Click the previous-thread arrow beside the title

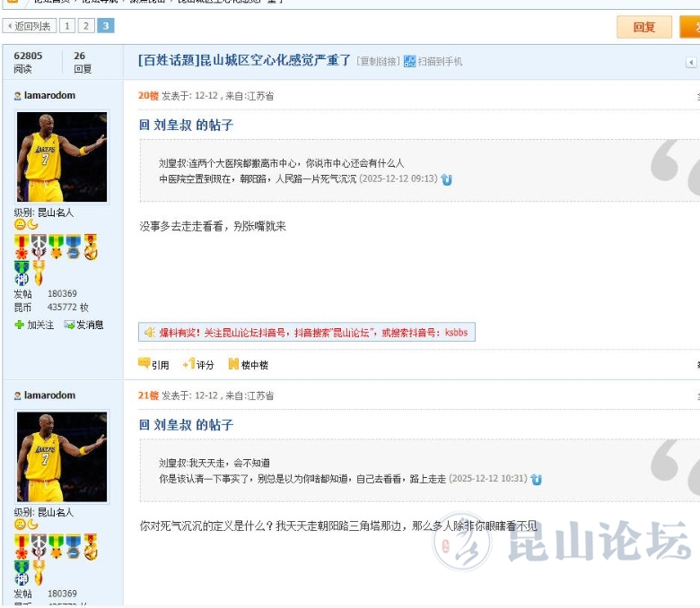coord(691,62)
